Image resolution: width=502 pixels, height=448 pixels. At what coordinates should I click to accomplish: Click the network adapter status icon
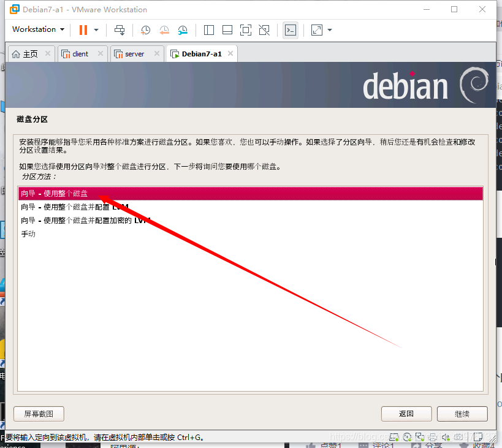[420, 437]
